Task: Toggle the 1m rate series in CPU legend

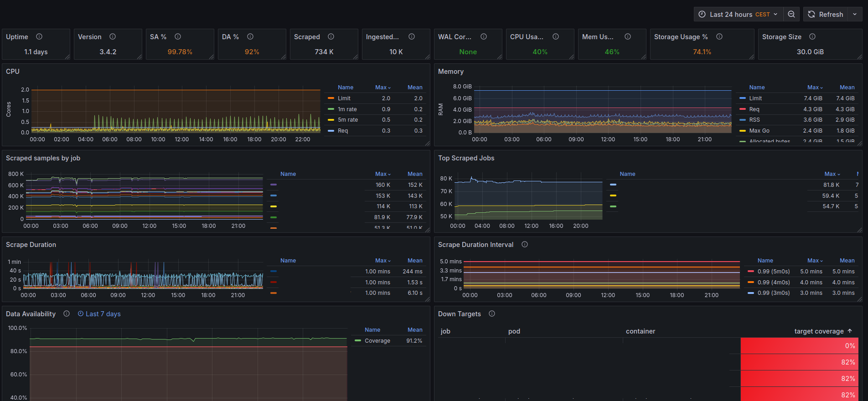Action: tap(347, 109)
